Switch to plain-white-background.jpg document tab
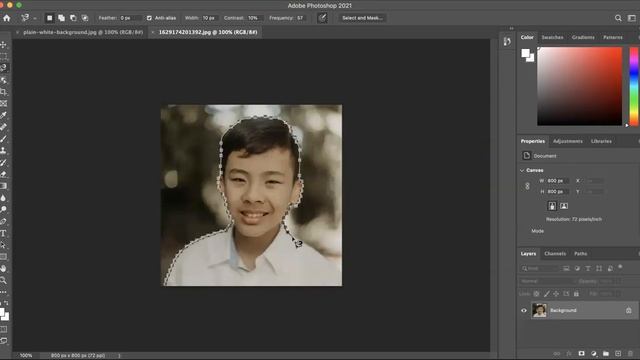640x360 pixels. coord(83,32)
